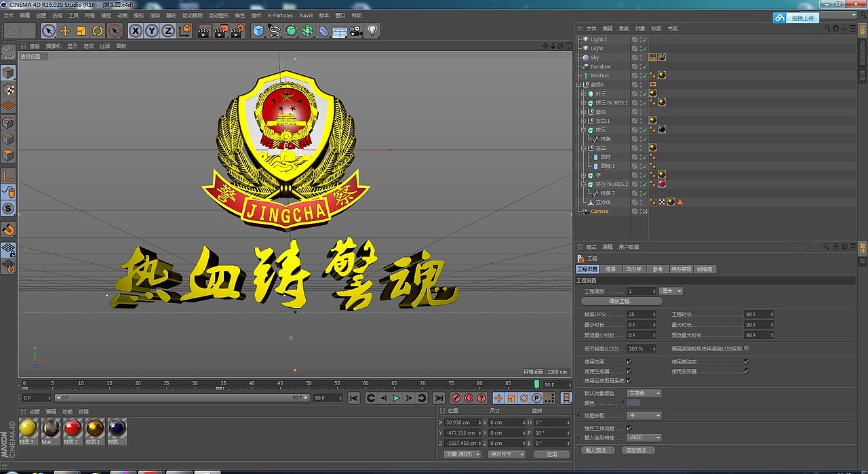
Task: Render the active view
Action: coord(204,31)
